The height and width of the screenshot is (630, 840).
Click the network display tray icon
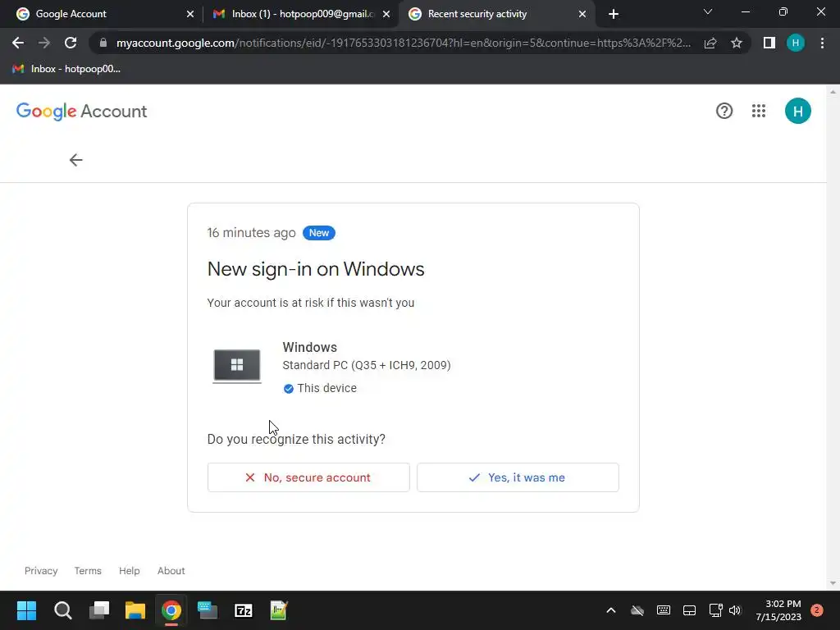(x=715, y=610)
